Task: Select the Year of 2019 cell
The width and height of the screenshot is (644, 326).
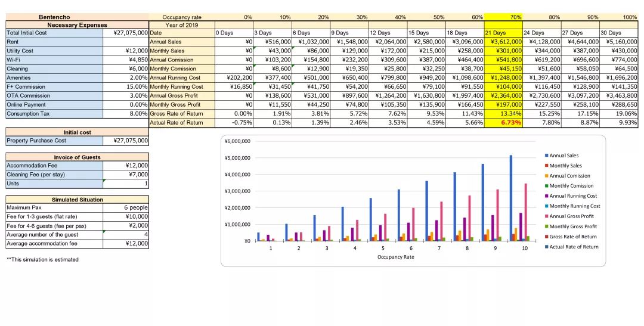Action: click(181, 25)
